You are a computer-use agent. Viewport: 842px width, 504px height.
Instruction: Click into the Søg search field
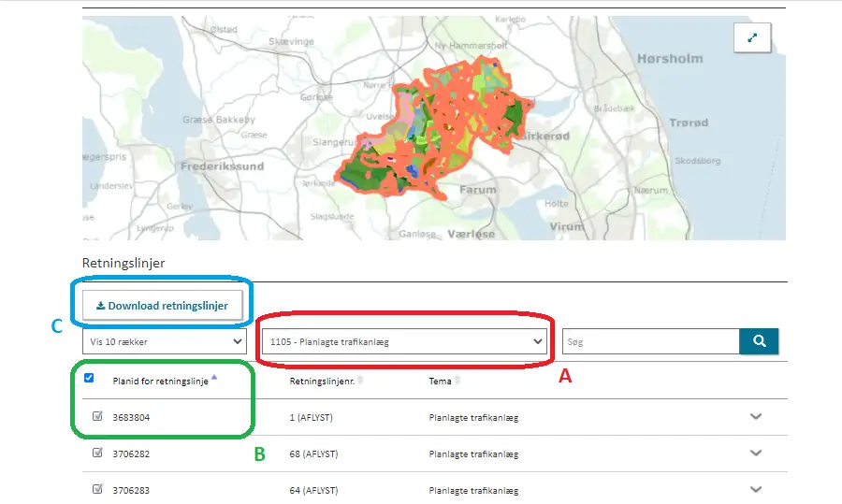(x=650, y=341)
